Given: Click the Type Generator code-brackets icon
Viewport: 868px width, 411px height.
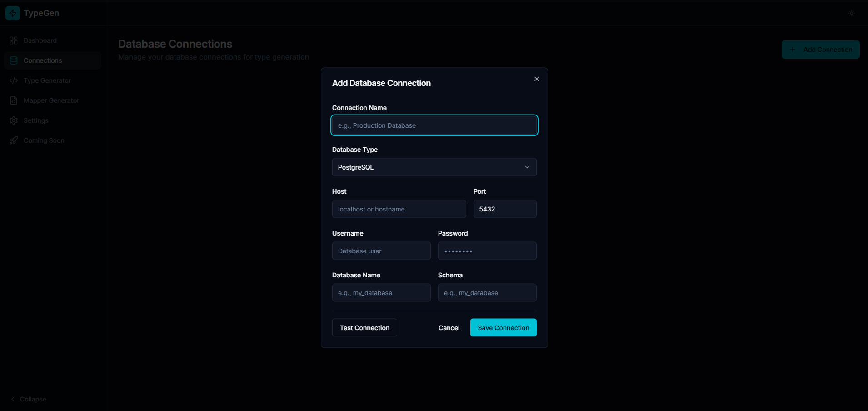Looking at the screenshot, I should pos(14,80).
